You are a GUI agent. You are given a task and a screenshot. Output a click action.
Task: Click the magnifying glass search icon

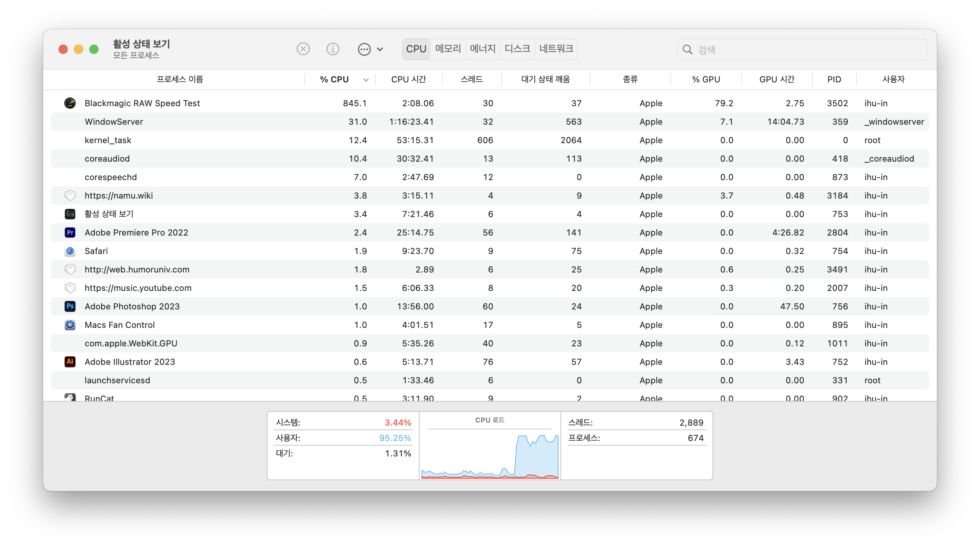687,50
